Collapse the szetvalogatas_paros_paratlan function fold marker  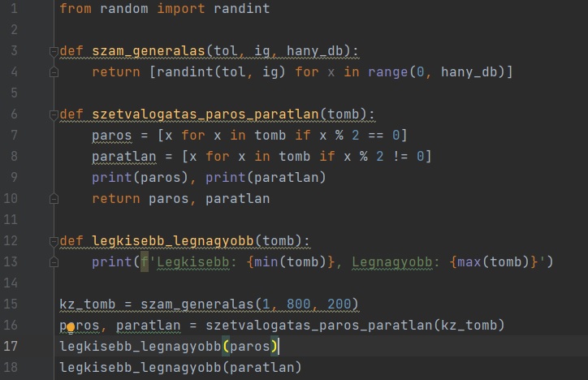54,114
